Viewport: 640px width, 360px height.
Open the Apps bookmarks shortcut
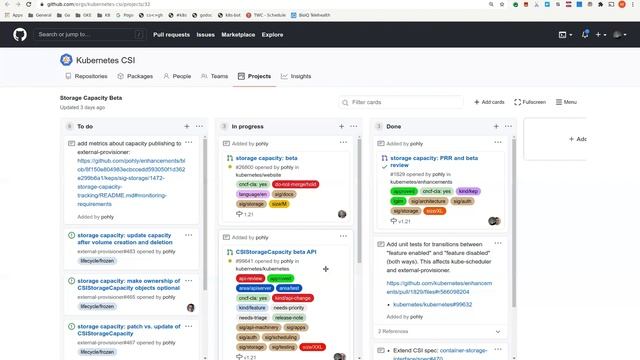click(x=13, y=15)
